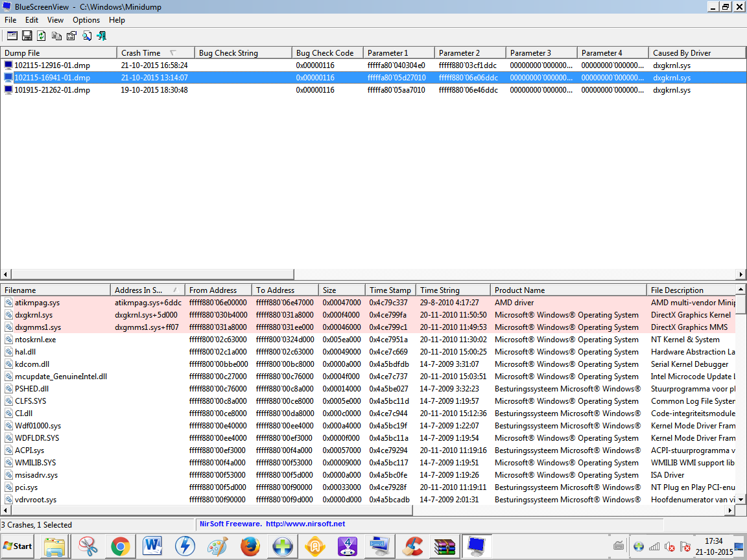Screen dimensions: 747x560
Task: Click the file icon beside ntoskrnl.exe
Action: pyautogui.click(x=8, y=340)
